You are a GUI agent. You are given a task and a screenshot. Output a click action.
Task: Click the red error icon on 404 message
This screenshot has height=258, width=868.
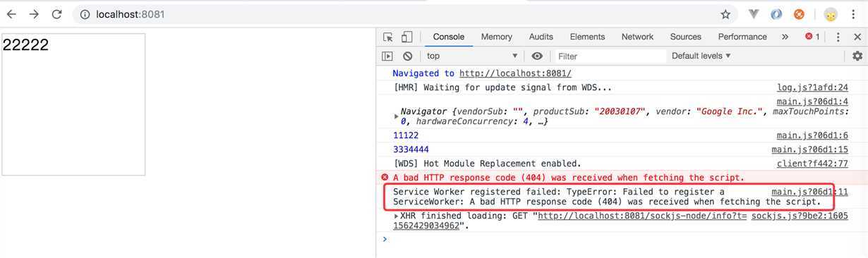[385, 178]
